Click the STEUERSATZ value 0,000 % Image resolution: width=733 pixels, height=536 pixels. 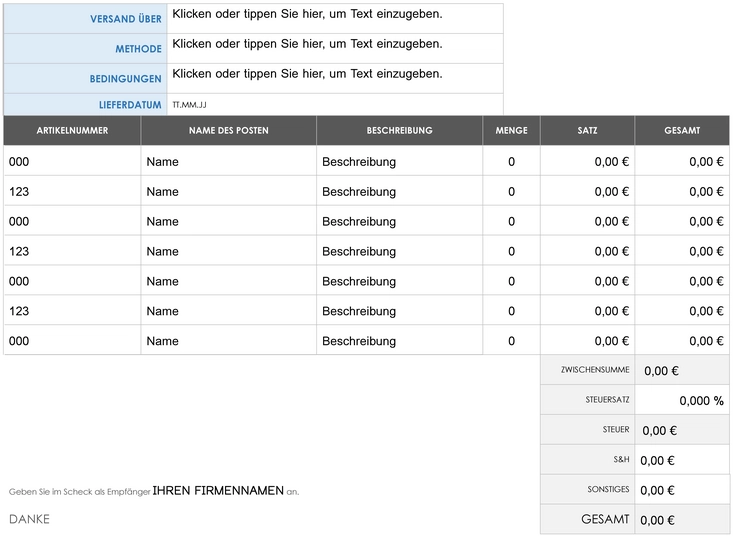click(x=701, y=401)
